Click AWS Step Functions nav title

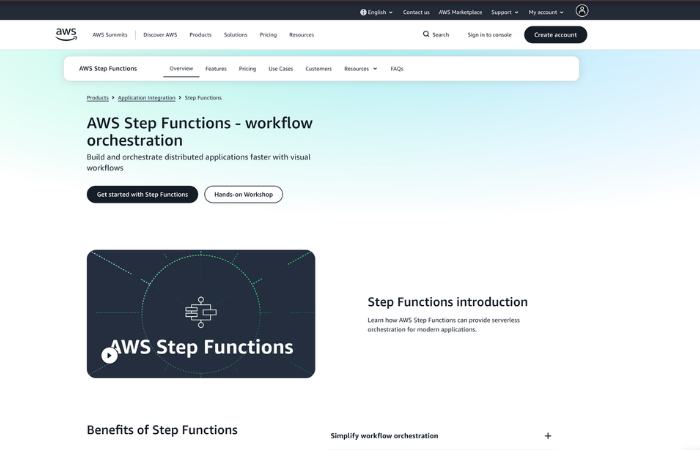[108, 69]
